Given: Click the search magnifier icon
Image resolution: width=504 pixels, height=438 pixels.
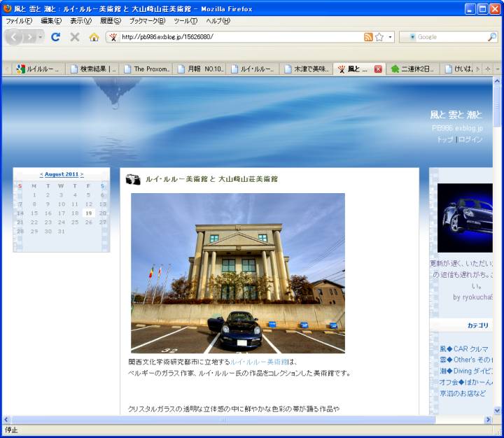Looking at the screenshot, I should [492, 37].
